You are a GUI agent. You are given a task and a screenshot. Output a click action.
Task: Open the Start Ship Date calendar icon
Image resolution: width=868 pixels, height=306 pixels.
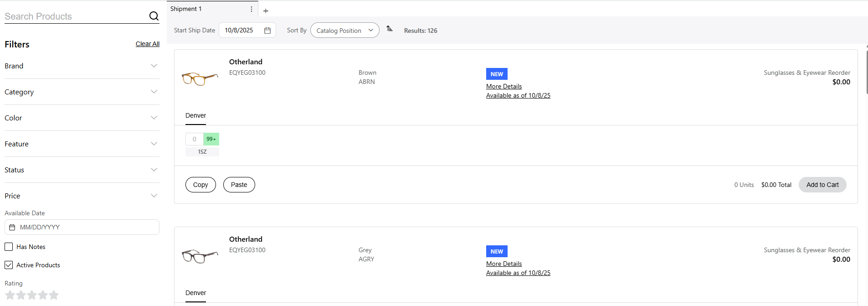pyautogui.click(x=267, y=31)
